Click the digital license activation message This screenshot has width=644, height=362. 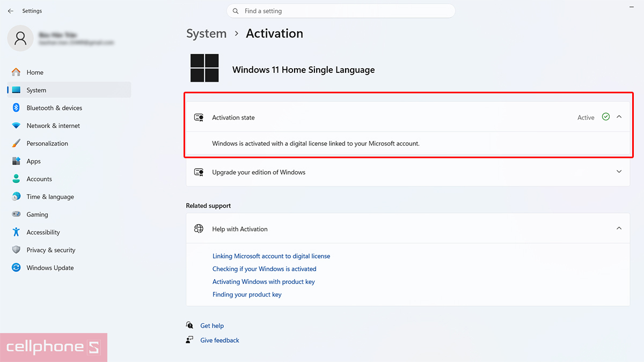coord(316,144)
